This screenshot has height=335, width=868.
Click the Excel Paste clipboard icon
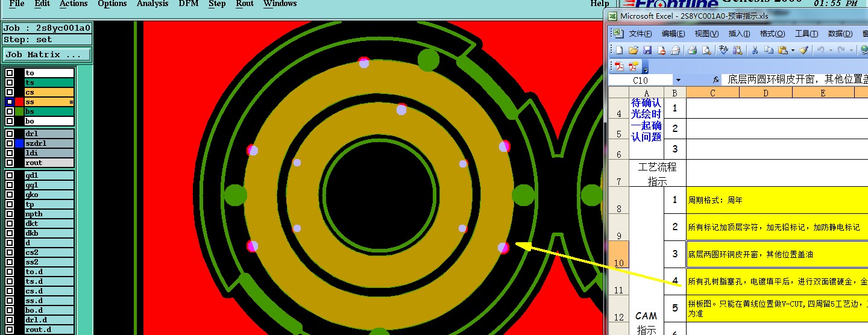[x=782, y=50]
